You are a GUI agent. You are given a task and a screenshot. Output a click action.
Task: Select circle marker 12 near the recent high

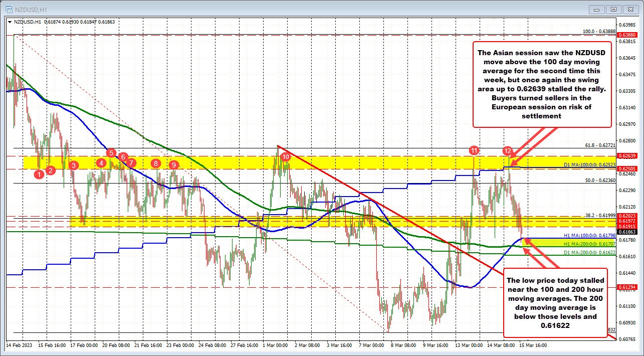[508, 150]
